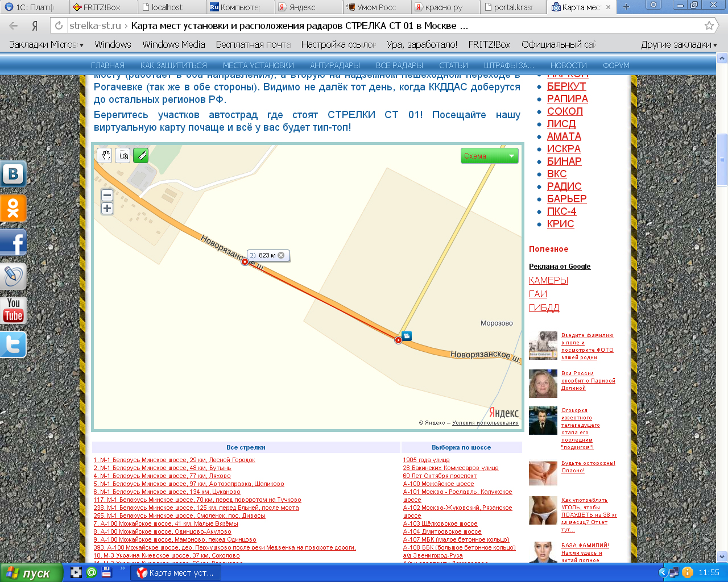Viewport: 728px width, 582px height.
Task: Open the РАПИРА radar link
Action: click(x=568, y=99)
